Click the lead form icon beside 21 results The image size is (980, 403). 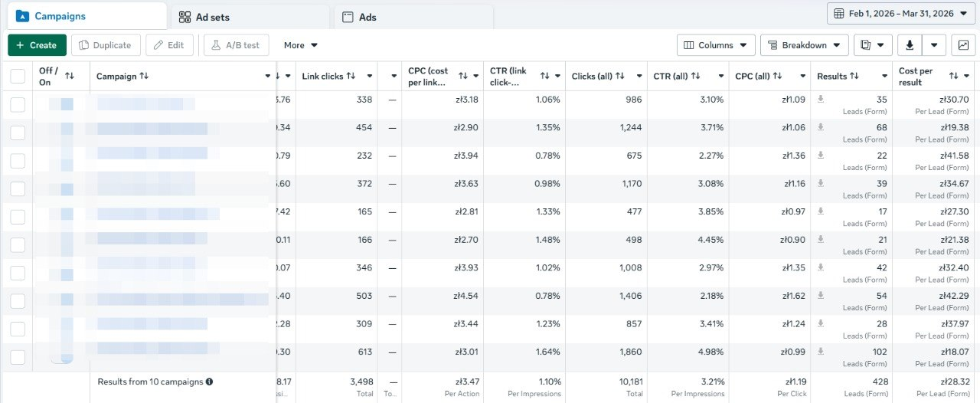click(x=821, y=239)
